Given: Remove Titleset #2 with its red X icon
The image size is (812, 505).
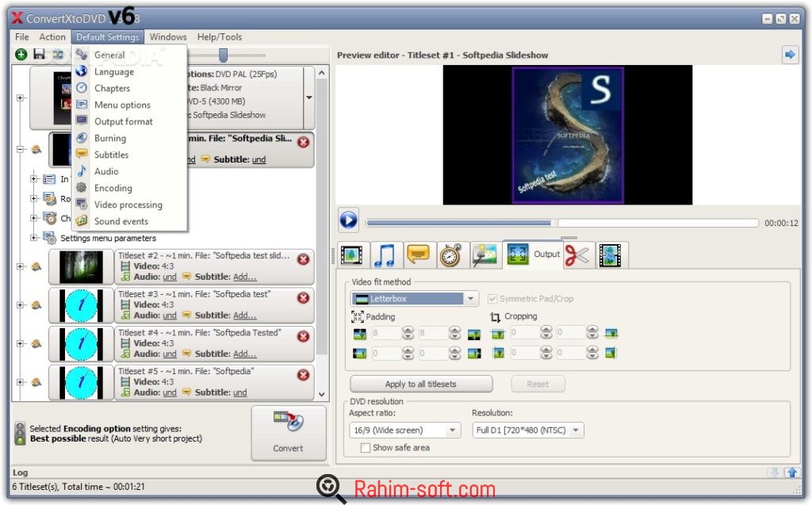Looking at the screenshot, I should point(303,259).
